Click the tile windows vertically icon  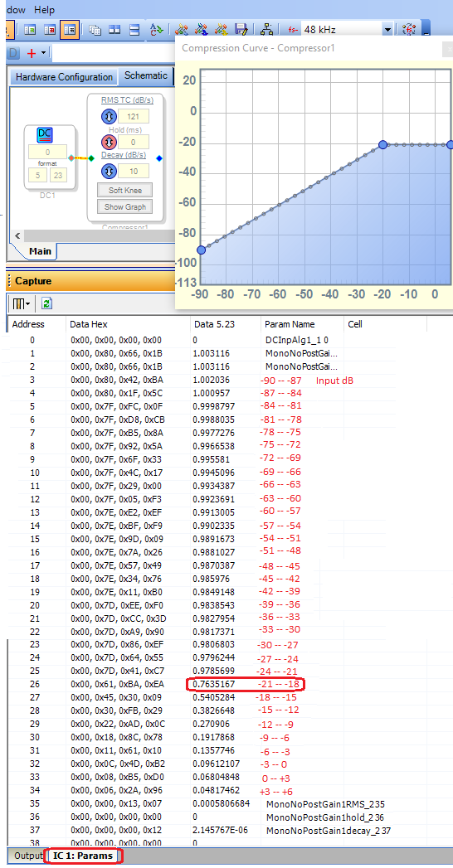click(x=114, y=30)
